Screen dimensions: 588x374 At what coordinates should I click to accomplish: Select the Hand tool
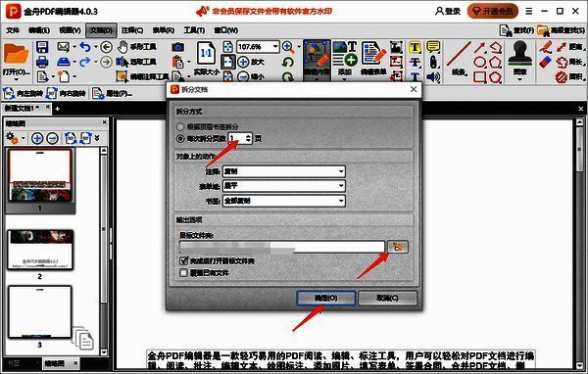click(x=136, y=47)
